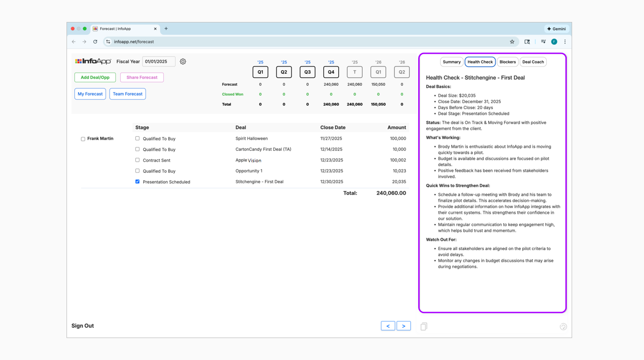The image size is (644, 360).
Task: Click the Share Forecast button
Action: pos(142,78)
